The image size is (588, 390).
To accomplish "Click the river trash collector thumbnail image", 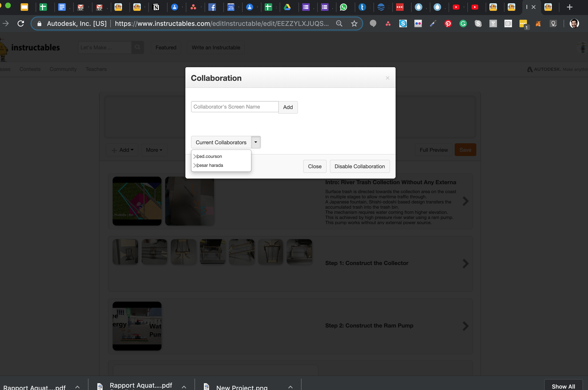I will click(x=137, y=201).
